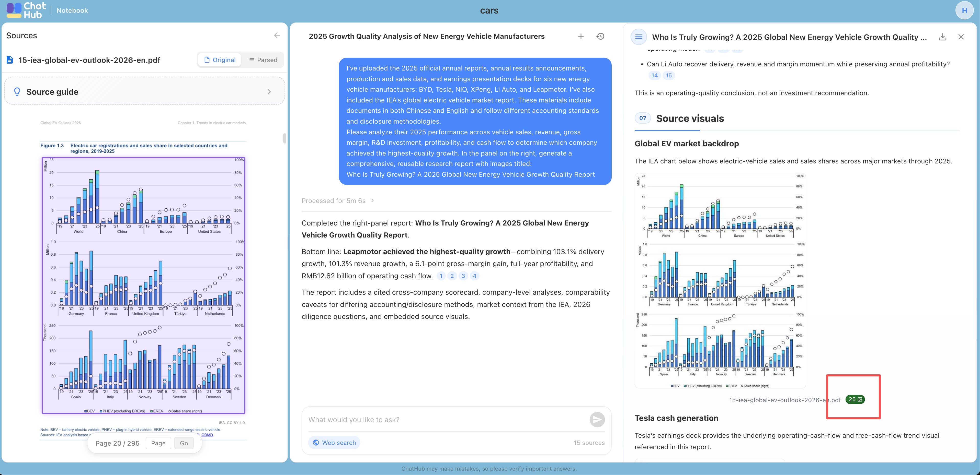Click the IEA chart image in report
Image resolution: width=980 pixels, height=475 pixels.
720,280
